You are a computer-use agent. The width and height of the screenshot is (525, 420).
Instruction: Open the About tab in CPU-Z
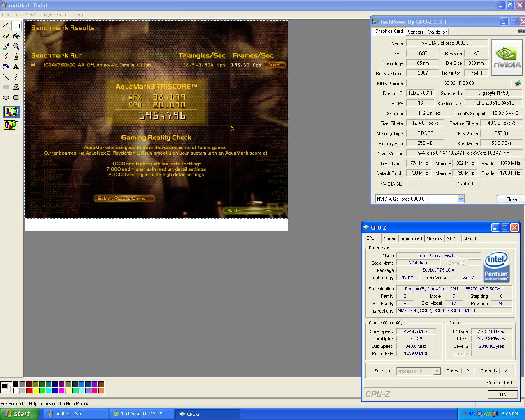tap(470, 239)
